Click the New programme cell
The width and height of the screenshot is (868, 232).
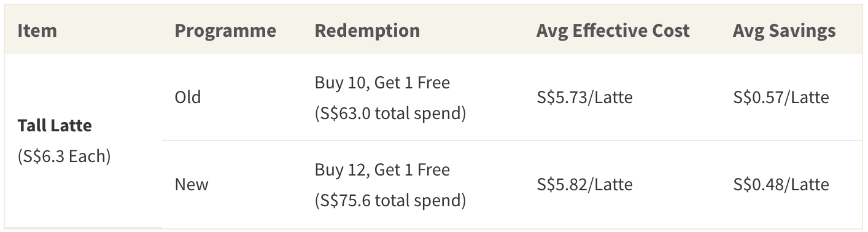[x=192, y=184]
